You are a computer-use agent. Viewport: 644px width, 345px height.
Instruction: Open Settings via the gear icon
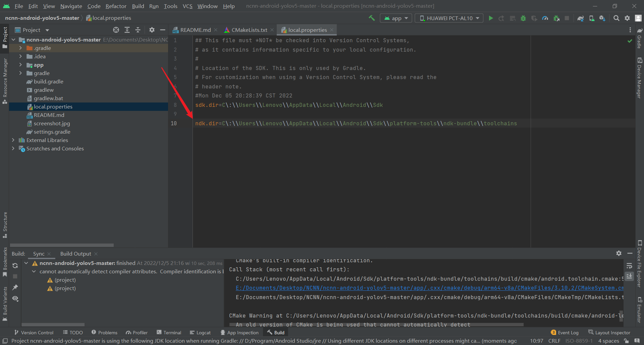[x=627, y=18]
